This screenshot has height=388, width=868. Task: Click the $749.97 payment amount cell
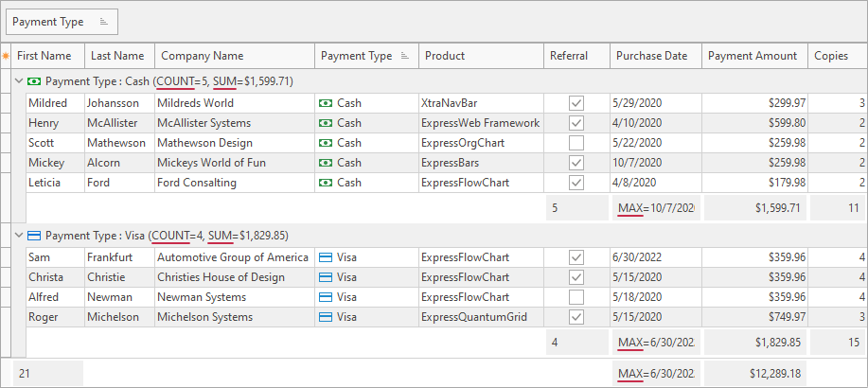click(x=754, y=317)
